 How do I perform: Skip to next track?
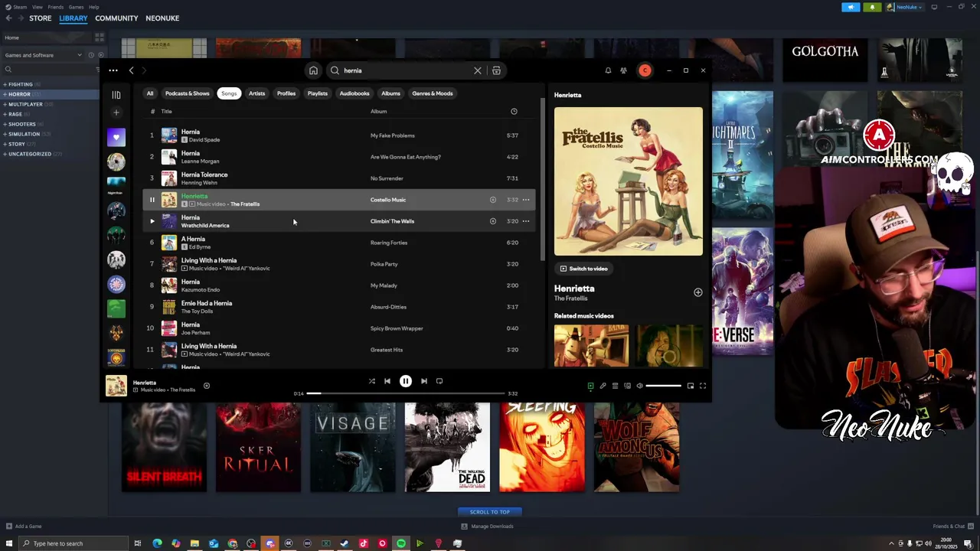pos(424,381)
